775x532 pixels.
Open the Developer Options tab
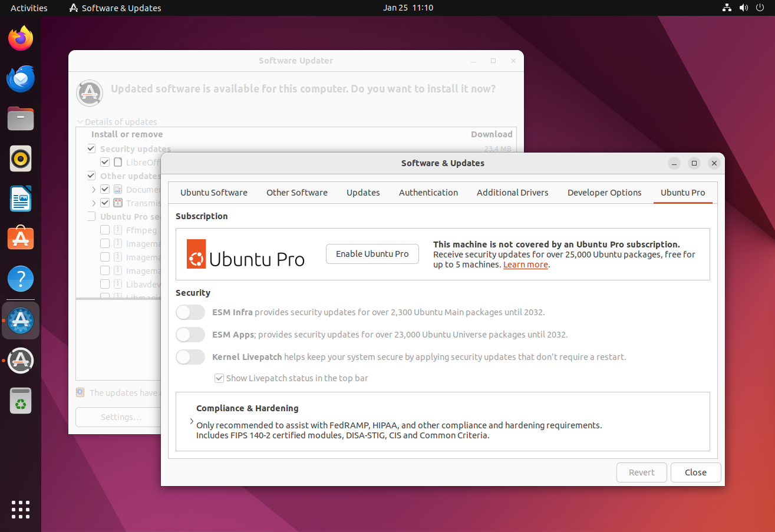tap(605, 193)
